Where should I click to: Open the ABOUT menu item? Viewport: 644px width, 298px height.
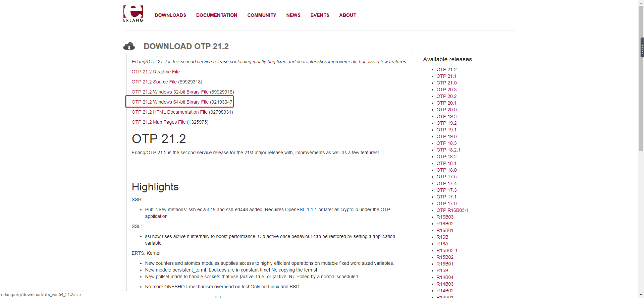click(x=347, y=15)
